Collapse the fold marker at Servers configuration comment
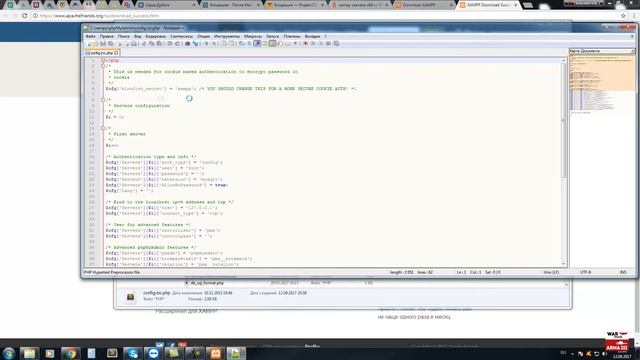This screenshot has width=640, height=360. pyautogui.click(x=103, y=100)
